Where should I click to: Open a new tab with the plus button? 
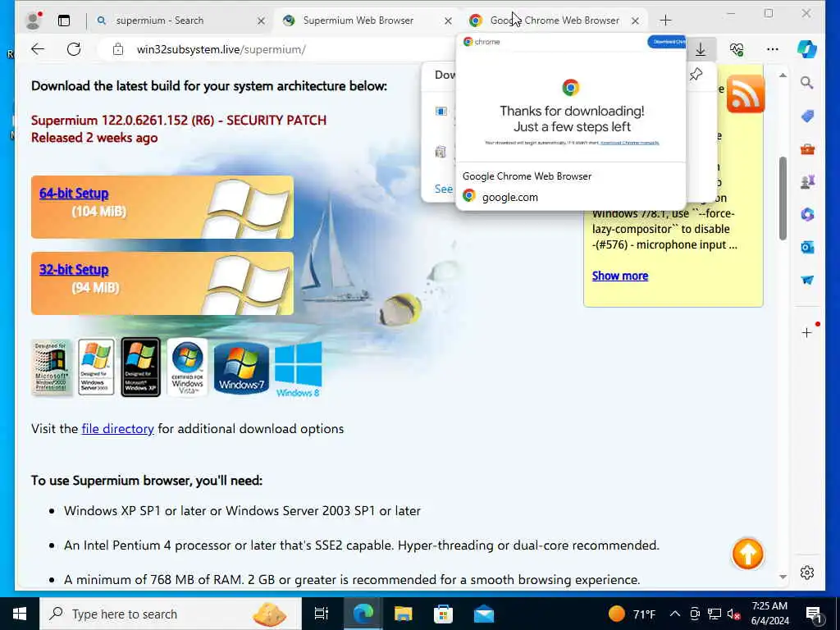665,21
